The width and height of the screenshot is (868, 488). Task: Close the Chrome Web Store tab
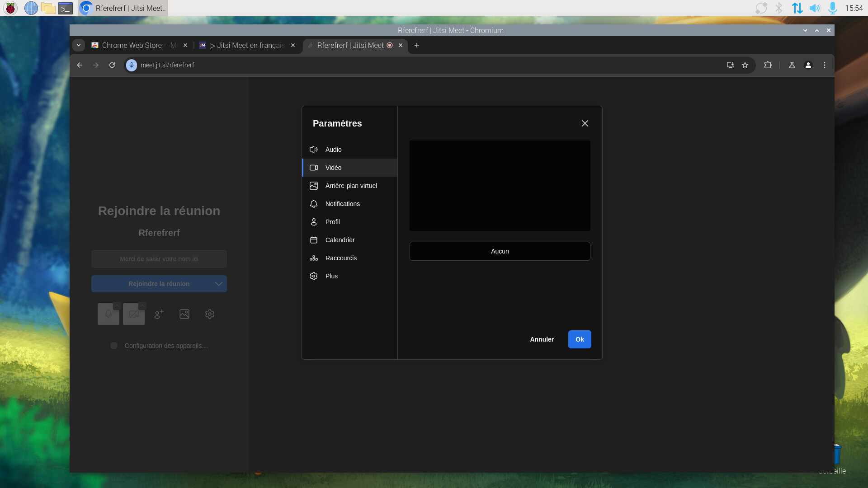[x=185, y=45]
